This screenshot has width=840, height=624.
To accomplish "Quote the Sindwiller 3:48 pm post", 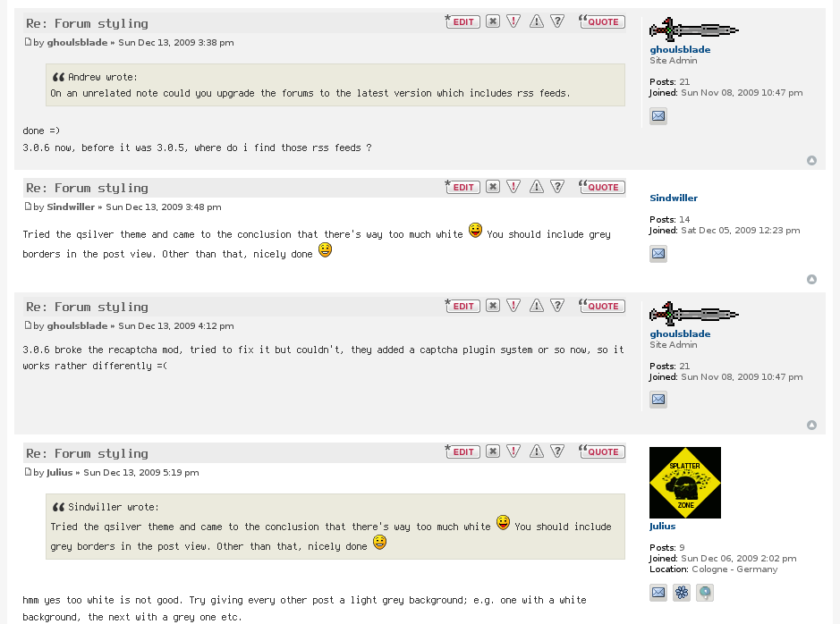I will [x=602, y=187].
